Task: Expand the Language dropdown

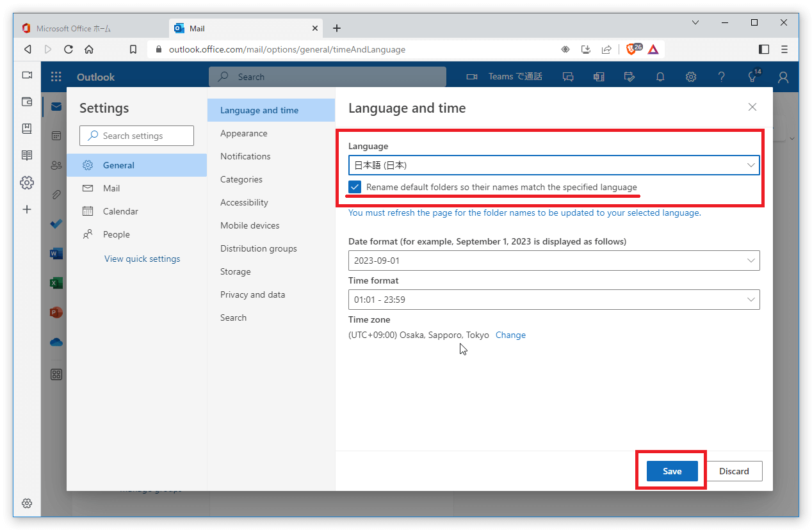Action: [554, 165]
